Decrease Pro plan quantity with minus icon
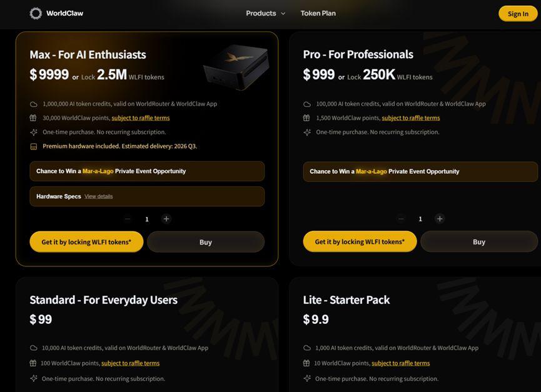541x392 pixels. 401,219
